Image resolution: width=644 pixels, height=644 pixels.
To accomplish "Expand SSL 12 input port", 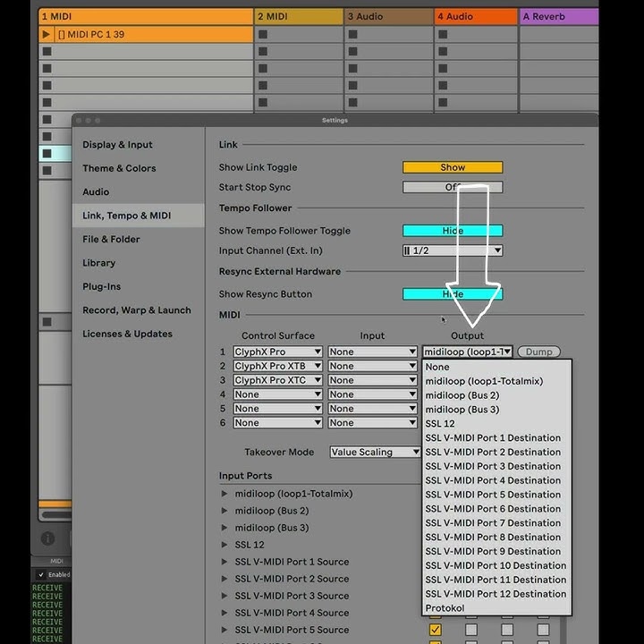I will pyautogui.click(x=225, y=545).
